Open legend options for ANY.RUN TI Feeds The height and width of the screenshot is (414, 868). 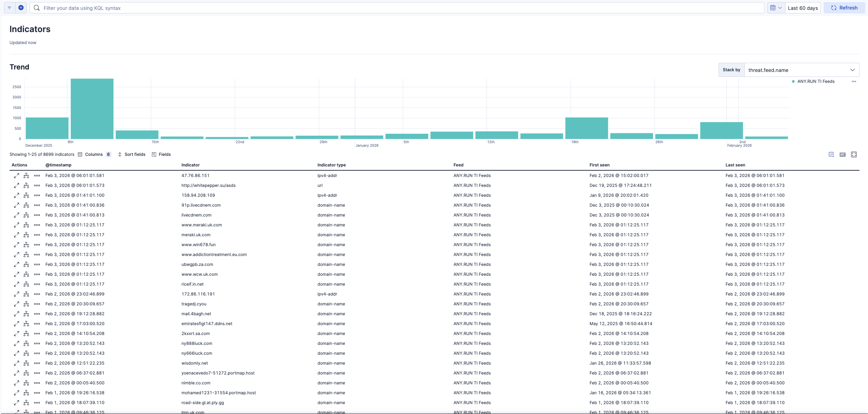(854, 81)
